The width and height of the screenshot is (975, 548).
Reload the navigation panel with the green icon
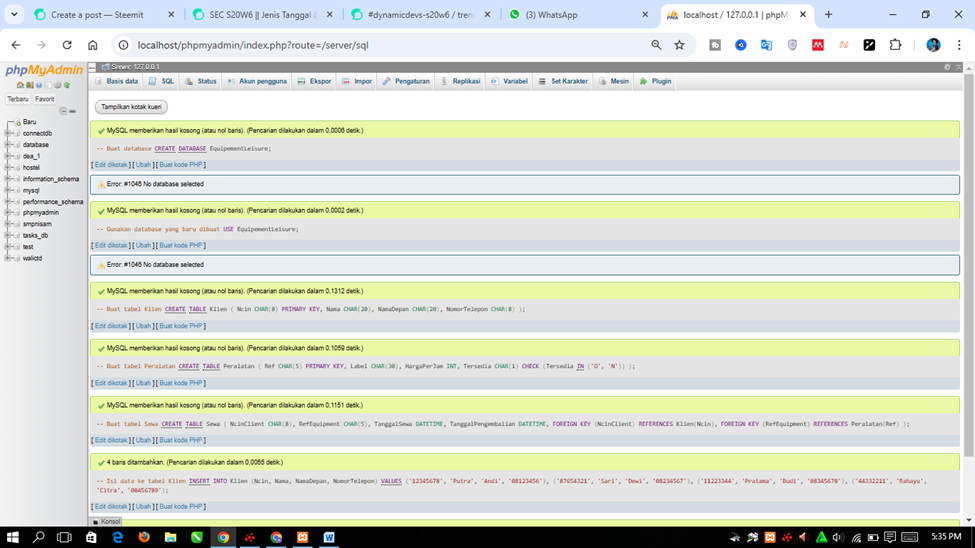pyautogui.click(x=67, y=85)
